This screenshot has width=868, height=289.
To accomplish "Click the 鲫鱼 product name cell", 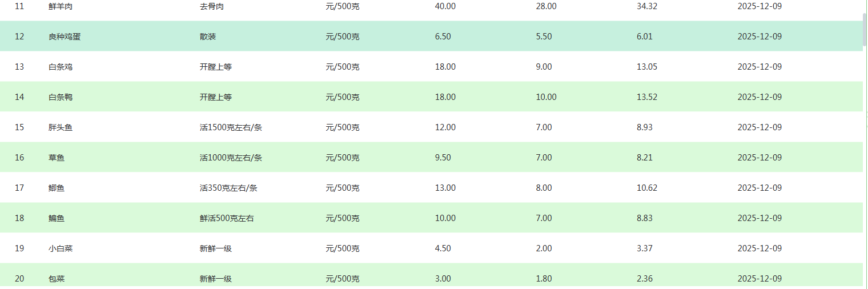I will point(57,188).
